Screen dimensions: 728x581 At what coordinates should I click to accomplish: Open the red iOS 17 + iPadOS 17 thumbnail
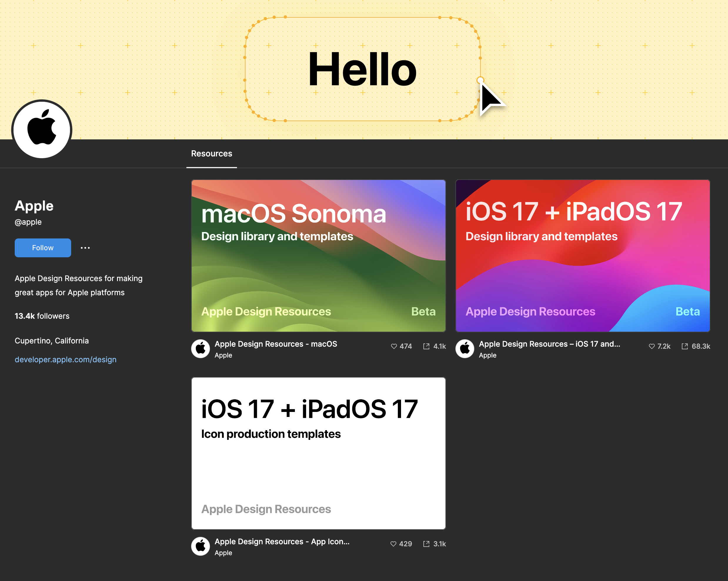pyautogui.click(x=583, y=256)
